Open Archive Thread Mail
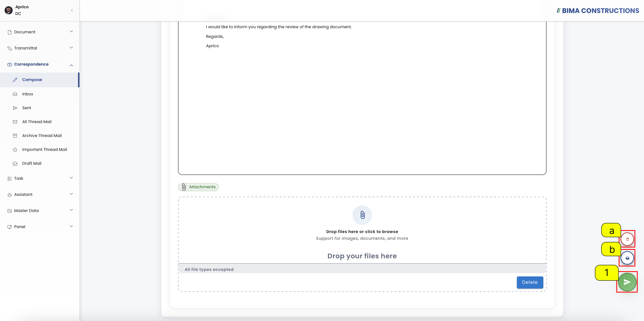This screenshot has width=644, height=321. click(40, 136)
